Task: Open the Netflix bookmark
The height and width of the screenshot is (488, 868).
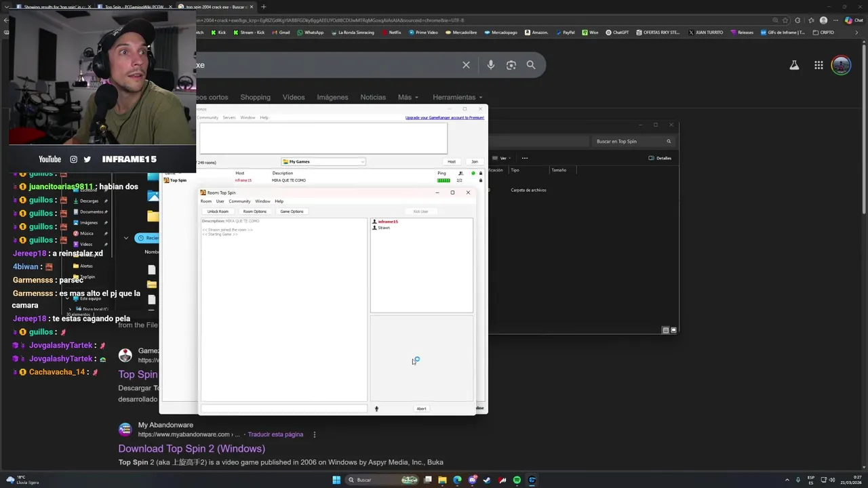Action: (391, 33)
